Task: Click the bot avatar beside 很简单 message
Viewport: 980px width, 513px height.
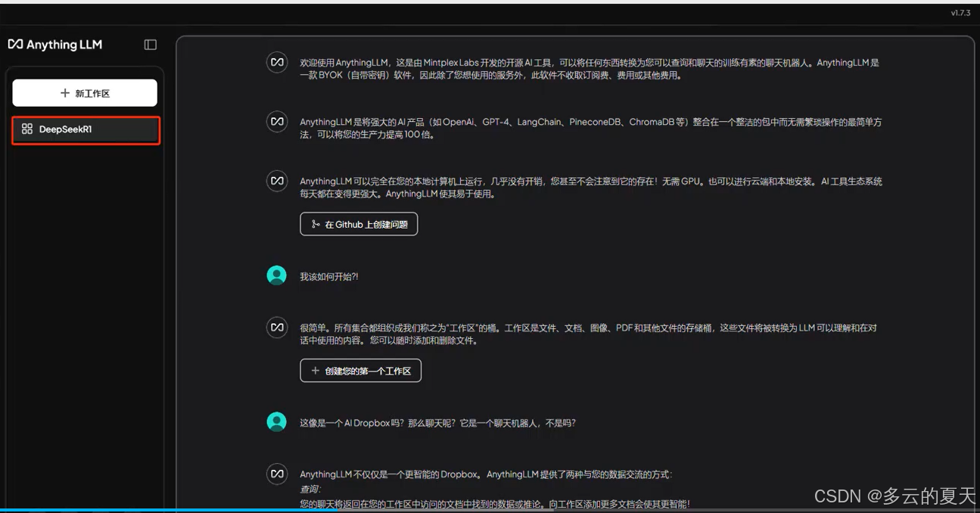Action: click(x=277, y=328)
